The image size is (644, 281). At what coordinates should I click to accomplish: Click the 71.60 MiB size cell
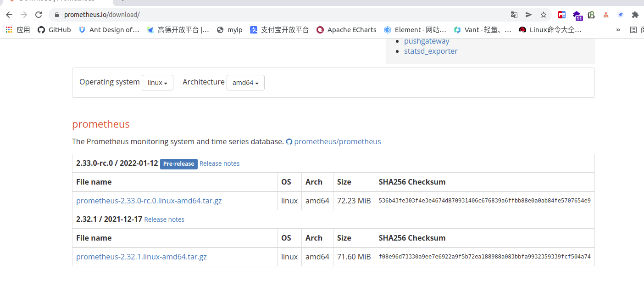[x=354, y=257]
